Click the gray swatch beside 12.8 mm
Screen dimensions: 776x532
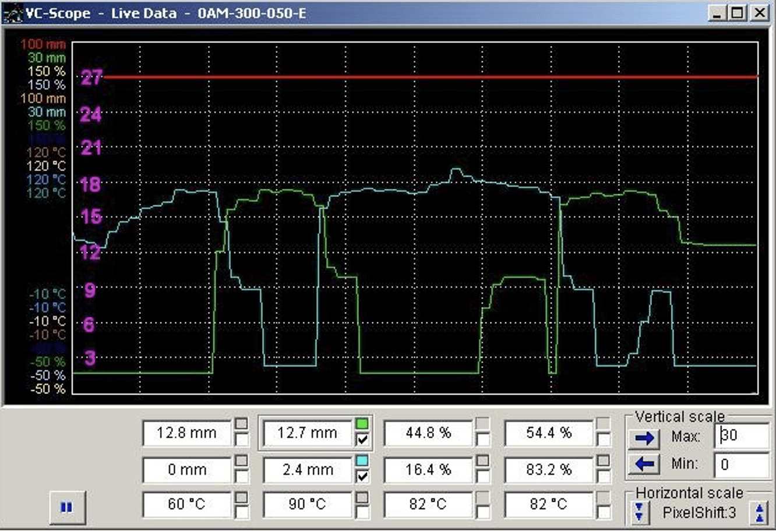click(241, 424)
